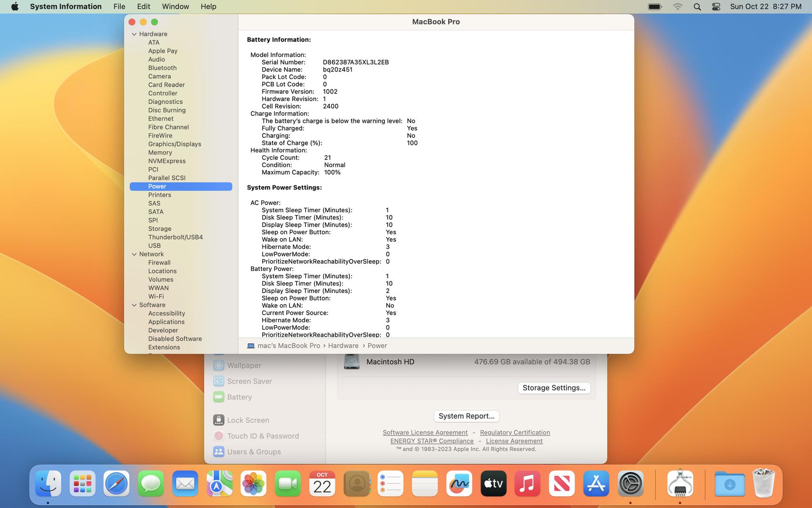This screenshot has height=508, width=812.
Task: Open Reminders app in Dock
Action: pyautogui.click(x=390, y=484)
